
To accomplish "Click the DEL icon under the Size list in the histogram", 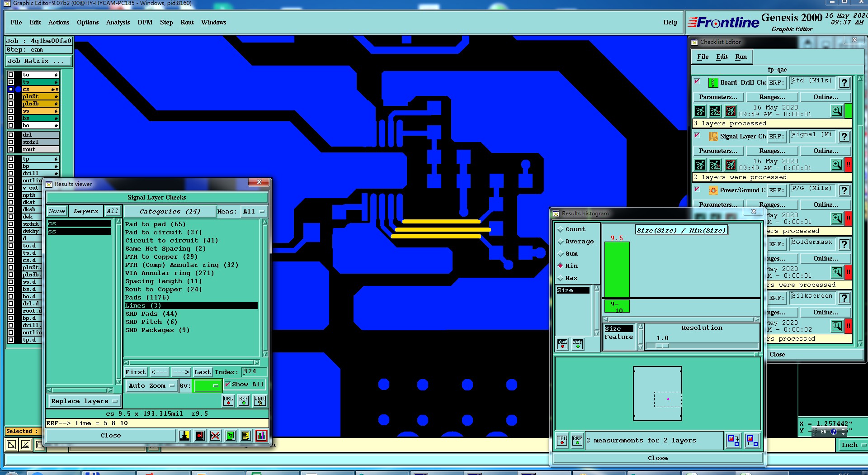I will pos(562,344).
